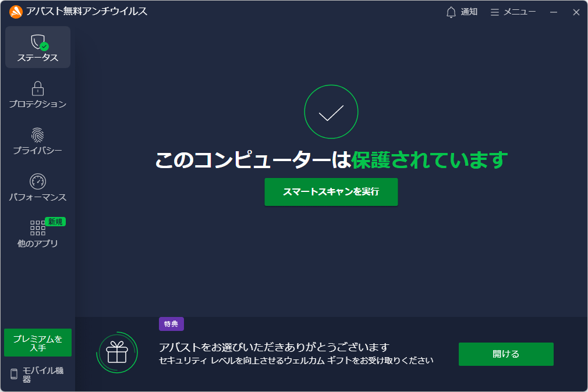
Task: Click the 特典 purple badge
Action: 171,324
